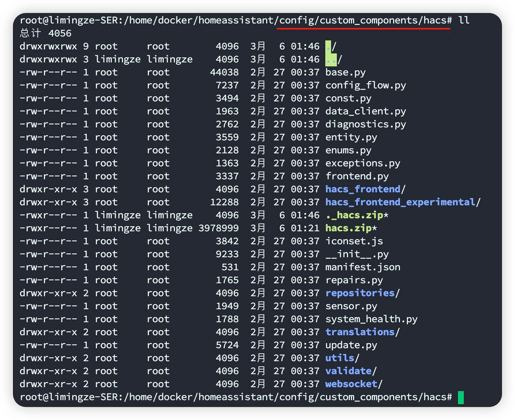Screen dimensions: 515x420
Task: Click file size 44038 of base.py
Action: [x=224, y=73]
